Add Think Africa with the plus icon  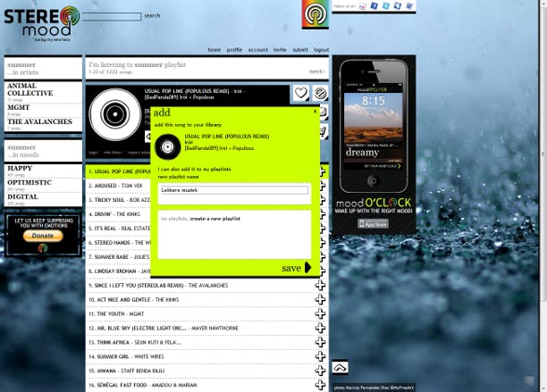(x=320, y=342)
